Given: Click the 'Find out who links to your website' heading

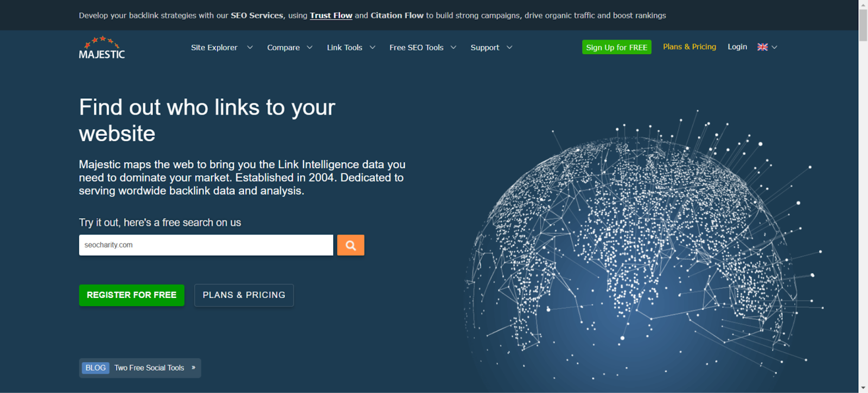Looking at the screenshot, I should (x=207, y=120).
